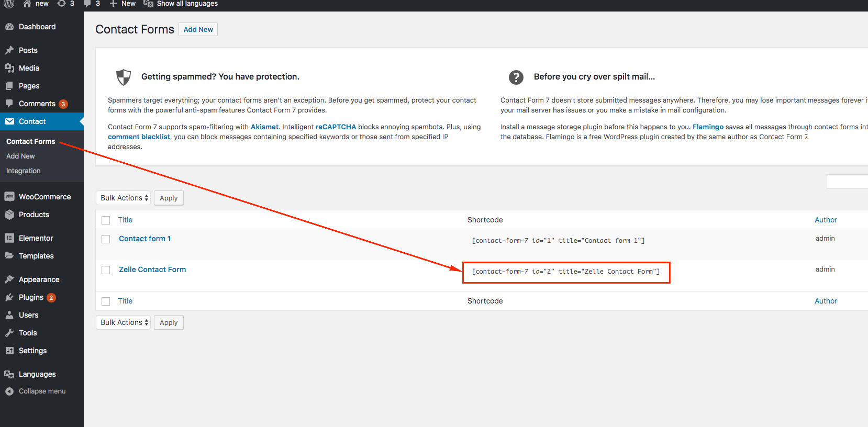Click the comments bubble icon in admin bar
Screen dimensions: 868x427
tap(87, 4)
